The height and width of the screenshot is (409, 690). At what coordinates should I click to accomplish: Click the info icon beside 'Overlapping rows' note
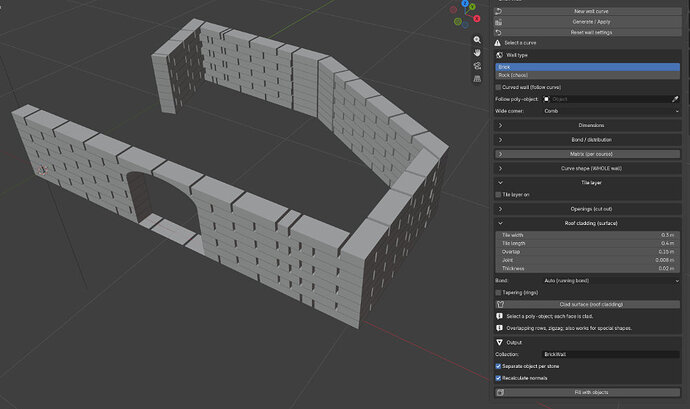(499, 328)
